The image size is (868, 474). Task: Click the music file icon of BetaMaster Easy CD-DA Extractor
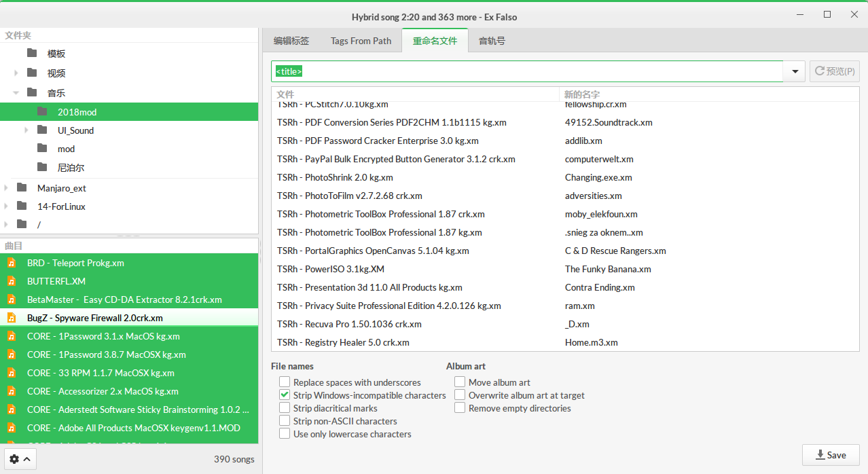(12, 299)
